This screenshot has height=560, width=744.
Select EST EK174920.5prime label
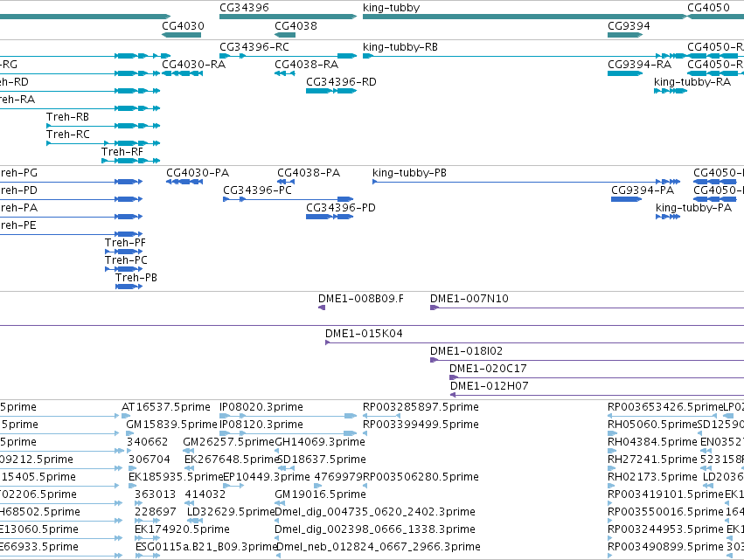point(182,530)
